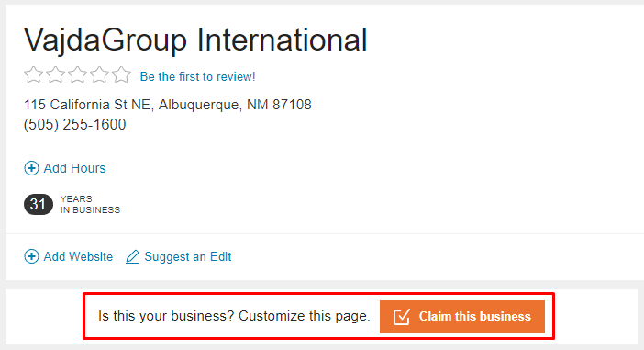Click the plus icon beside Add Hours
This screenshot has width=644, height=350.
(31, 168)
